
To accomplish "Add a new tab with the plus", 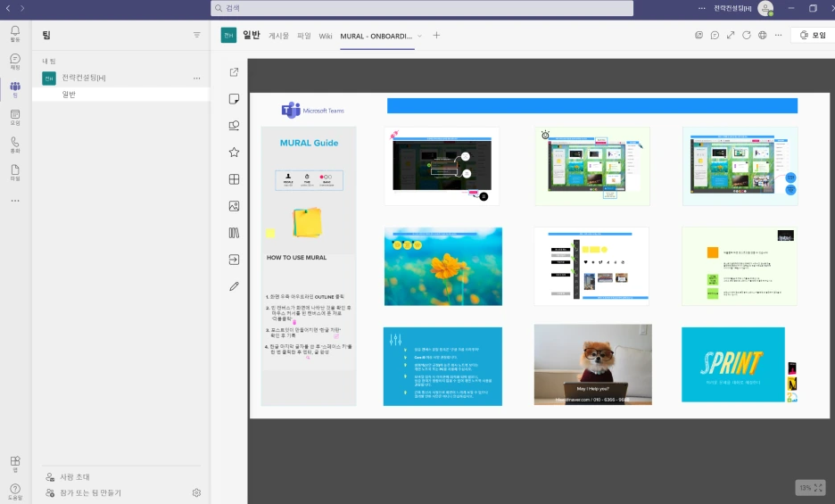I will (436, 35).
